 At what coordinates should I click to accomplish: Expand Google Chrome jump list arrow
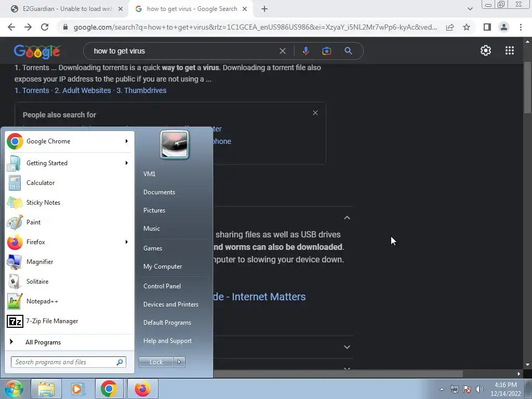click(x=127, y=141)
